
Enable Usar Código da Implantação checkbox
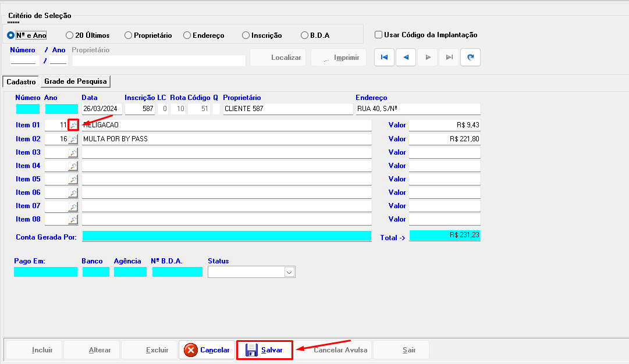[379, 35]
